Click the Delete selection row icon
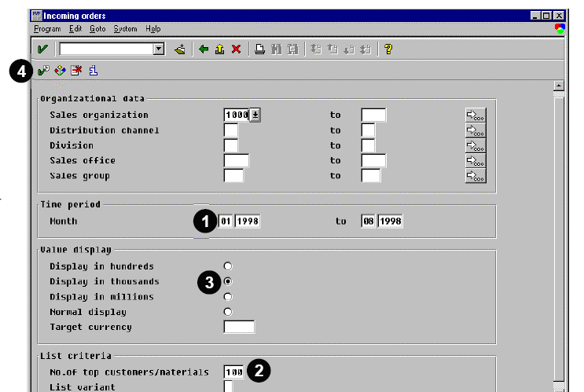The height and width of the screenshot is (392, 584). point(76,70)
